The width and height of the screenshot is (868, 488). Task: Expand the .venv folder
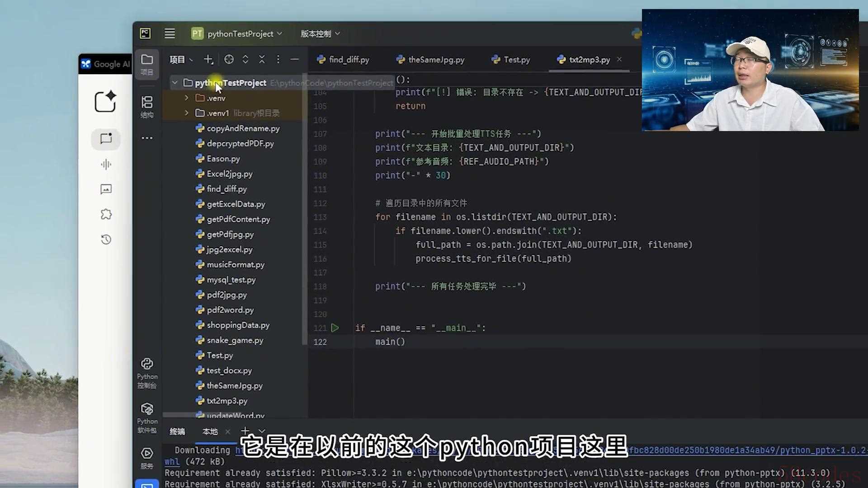(x=186, y=98)
